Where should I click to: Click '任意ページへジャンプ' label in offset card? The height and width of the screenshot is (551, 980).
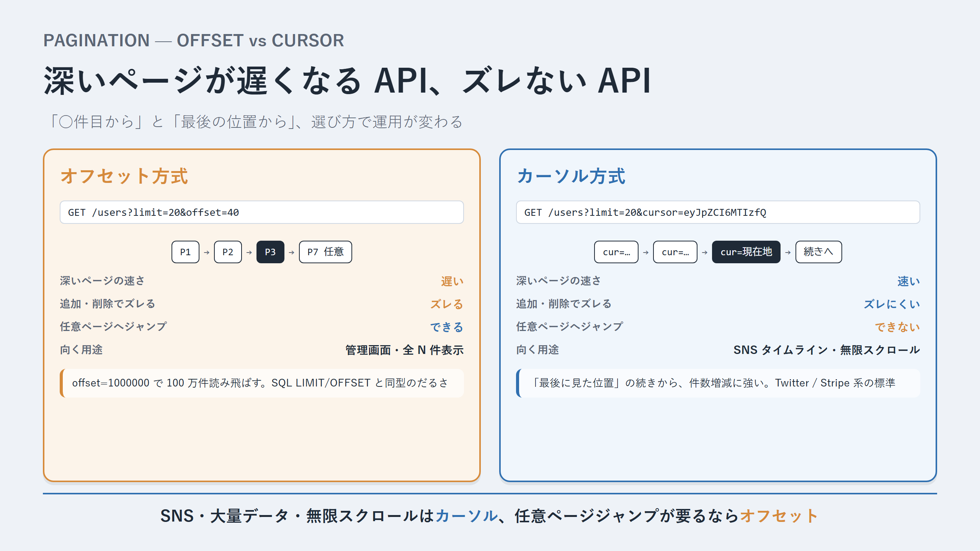pyautogui.click(x=113, y=327)
